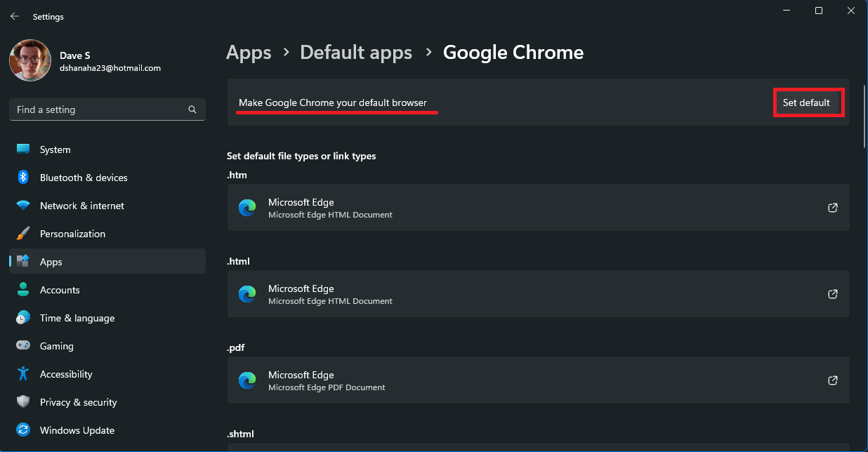Open the .html handler chooser
868x452 pixels.
pos(539,294)
